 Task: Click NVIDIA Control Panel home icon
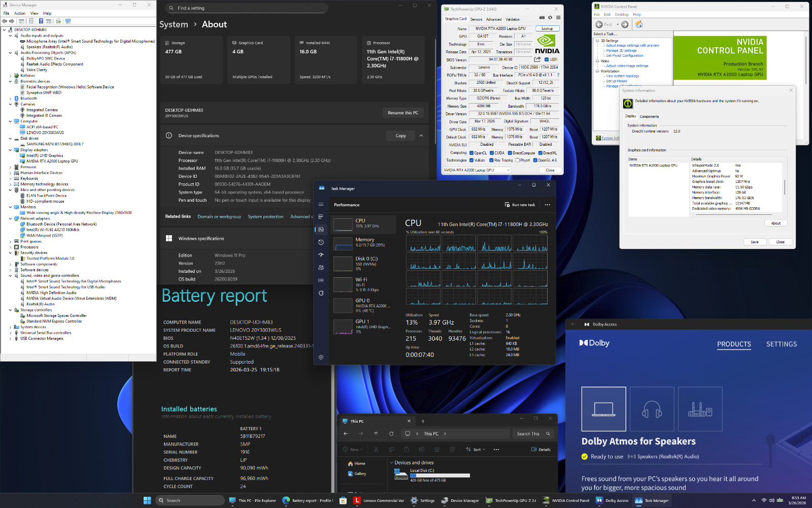tap(639, 24)
